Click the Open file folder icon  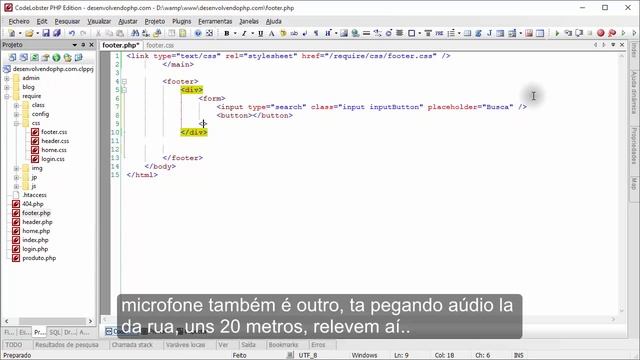click(x=29, y=33)
